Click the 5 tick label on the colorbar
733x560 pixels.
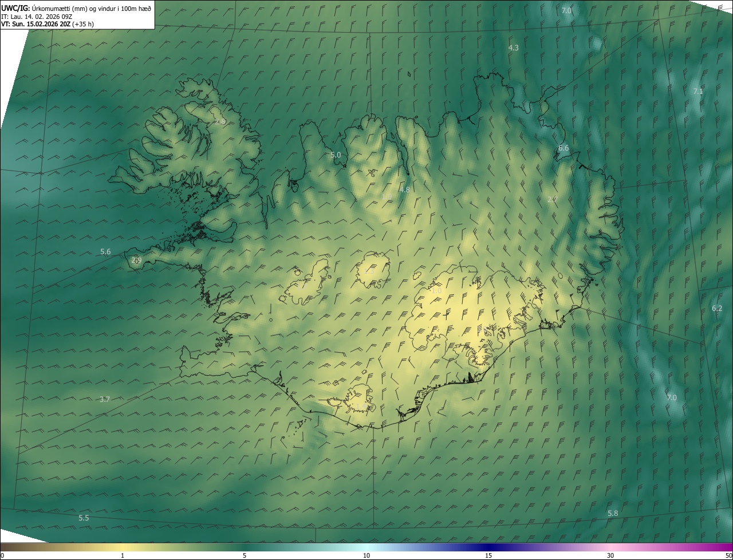pyautogui.click(x=245, y=555)
